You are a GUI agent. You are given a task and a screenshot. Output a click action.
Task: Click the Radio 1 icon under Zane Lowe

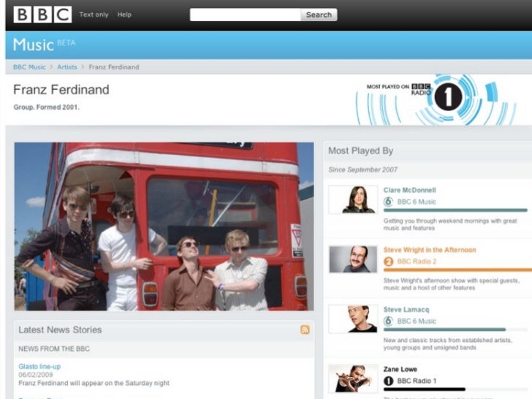(388, 381)
